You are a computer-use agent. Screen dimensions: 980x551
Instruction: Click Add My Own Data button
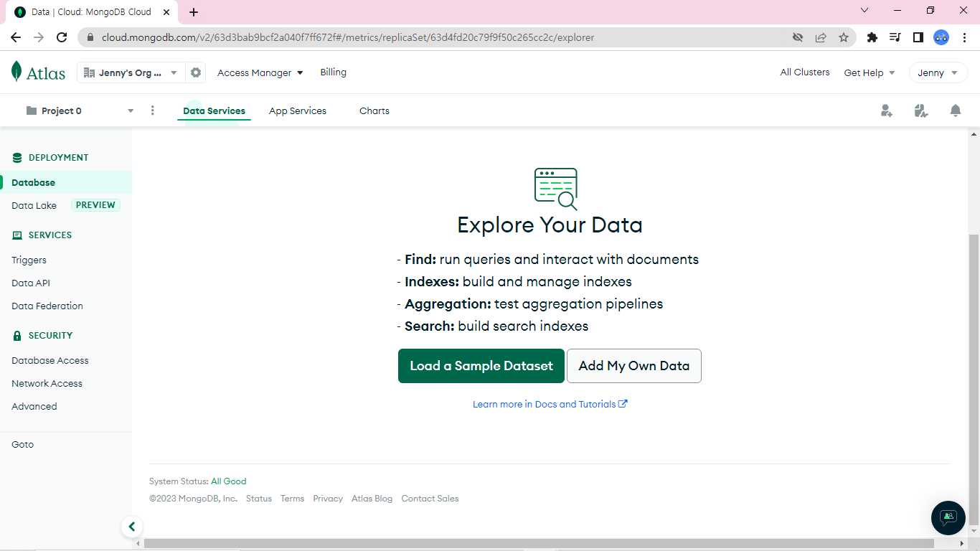[x=634, y=366]
